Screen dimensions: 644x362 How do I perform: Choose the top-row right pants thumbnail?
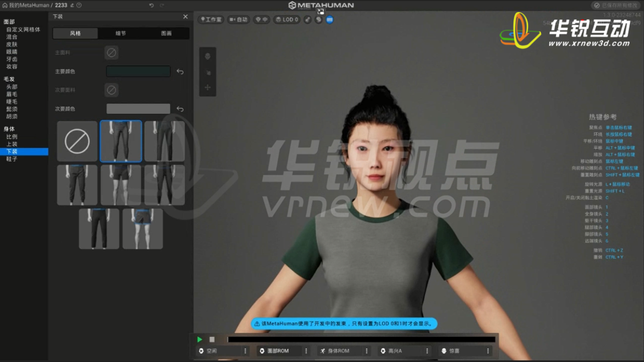click(x=164, y=141)
